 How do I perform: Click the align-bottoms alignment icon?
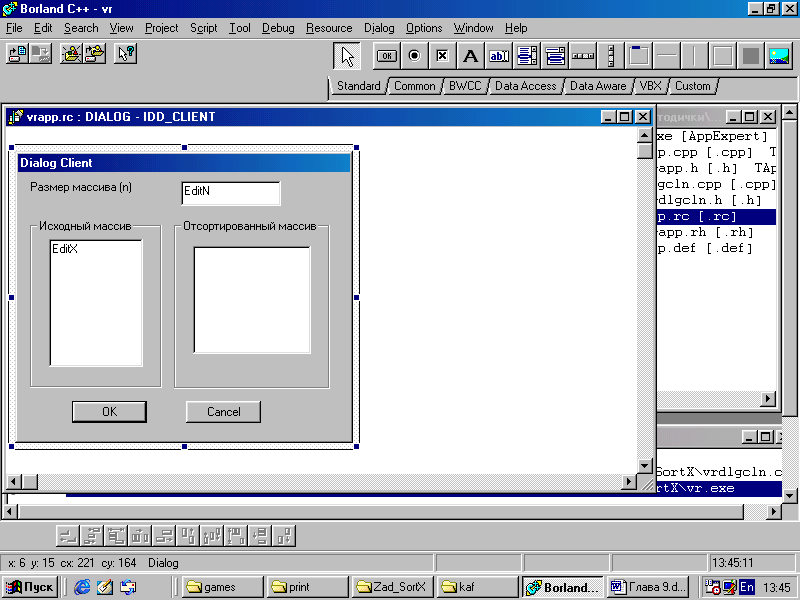tap(284, 536)
